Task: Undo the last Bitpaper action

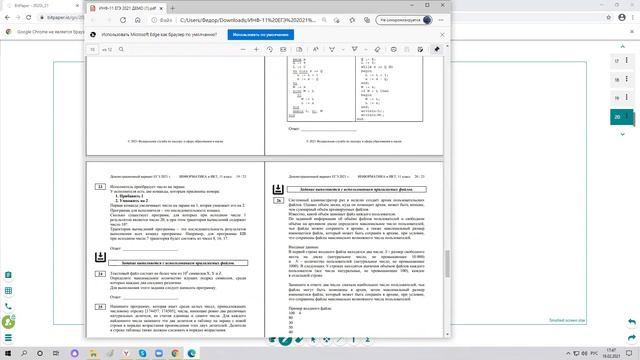Action: pyautogui.click(x=632, y=322)
